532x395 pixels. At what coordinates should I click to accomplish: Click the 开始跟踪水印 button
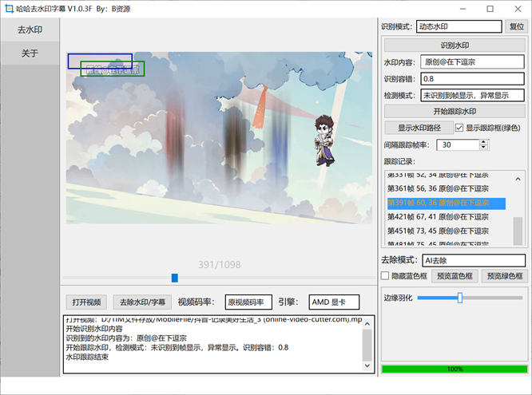[x=454, y=112]
